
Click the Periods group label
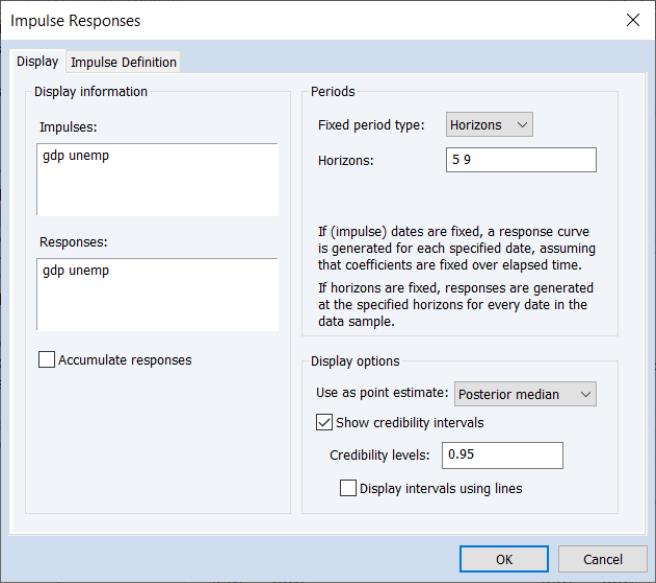coord(332,92)
